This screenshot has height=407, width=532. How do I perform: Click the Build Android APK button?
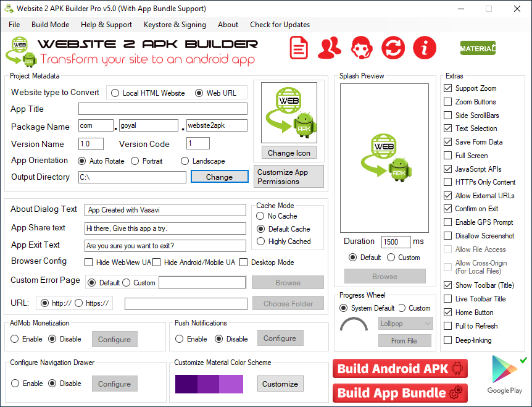(401, 369)
